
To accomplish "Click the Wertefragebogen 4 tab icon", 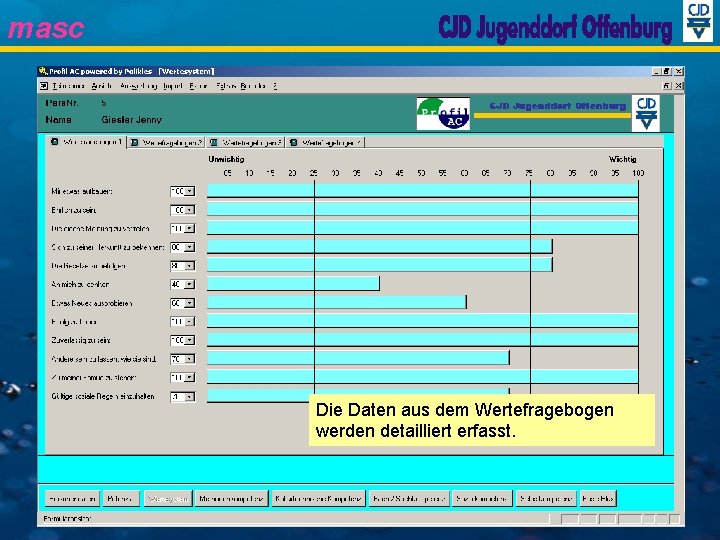I will coord(293,143).
